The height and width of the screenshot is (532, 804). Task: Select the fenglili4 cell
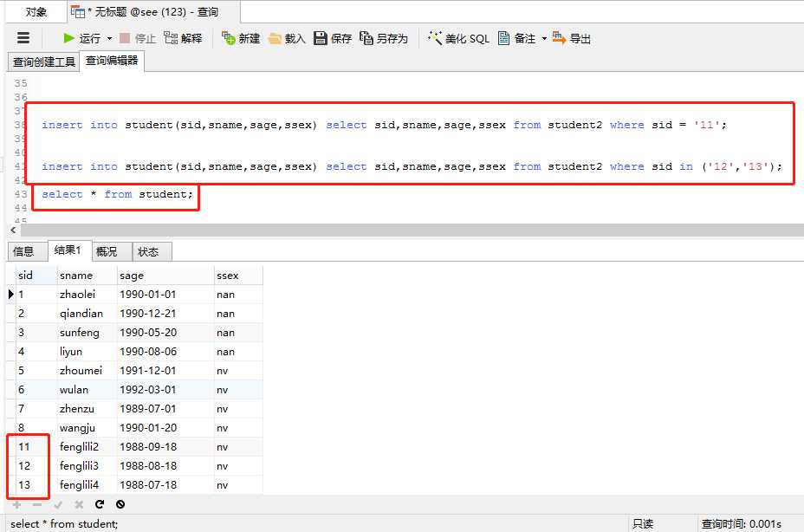(88, 485)
